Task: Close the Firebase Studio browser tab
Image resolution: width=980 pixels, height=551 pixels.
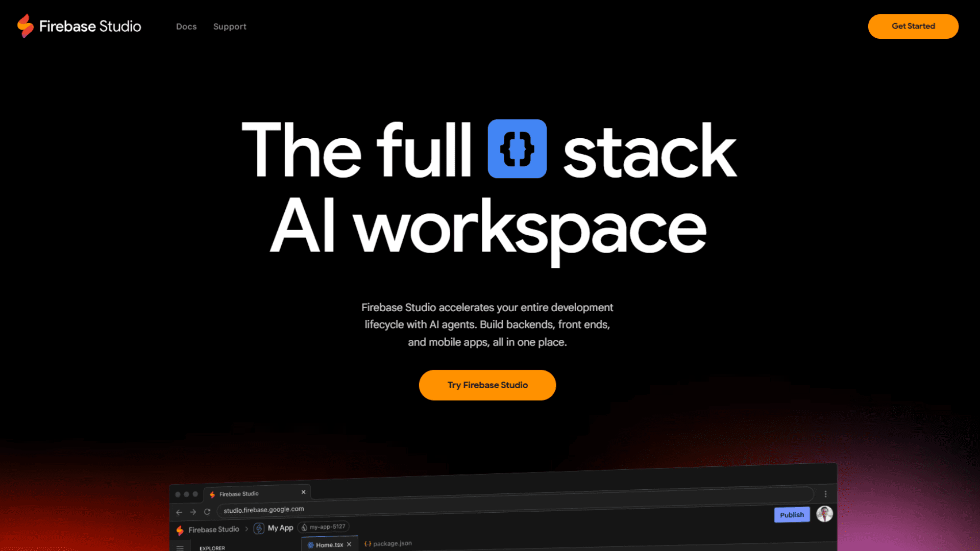Action: pos(303,492)
